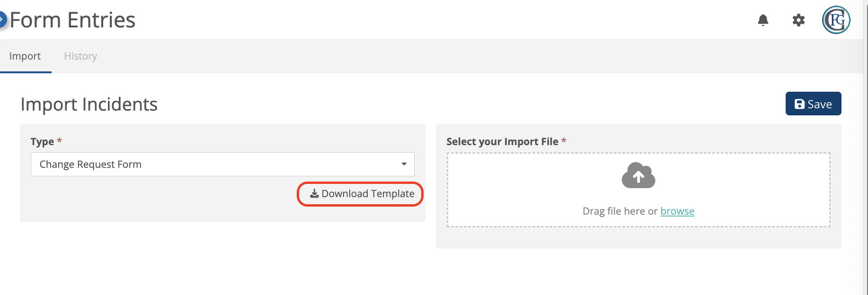
Task: Click the Save button label
Action: point(820,104)
